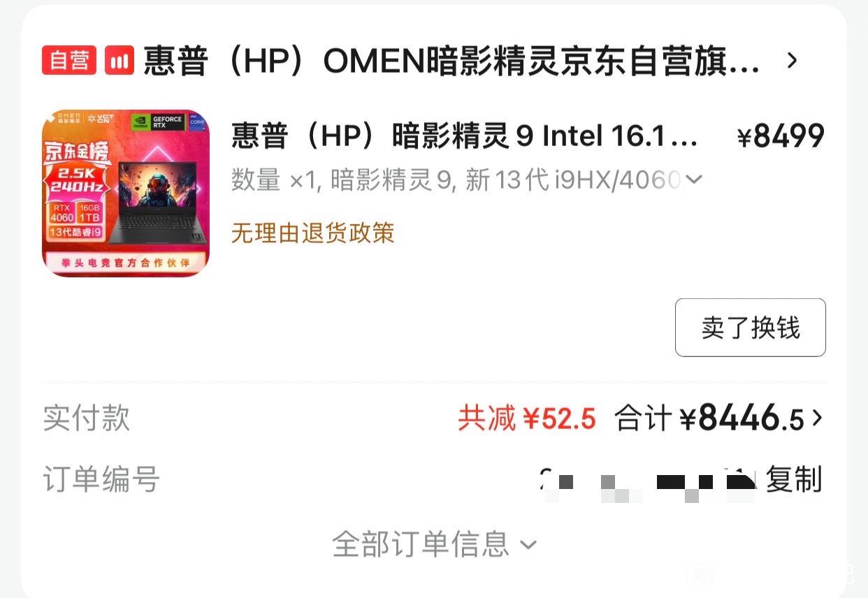Screen dimensions: 868x598
Task: Copy order number with 复制
Action: (x=794, y=480)
